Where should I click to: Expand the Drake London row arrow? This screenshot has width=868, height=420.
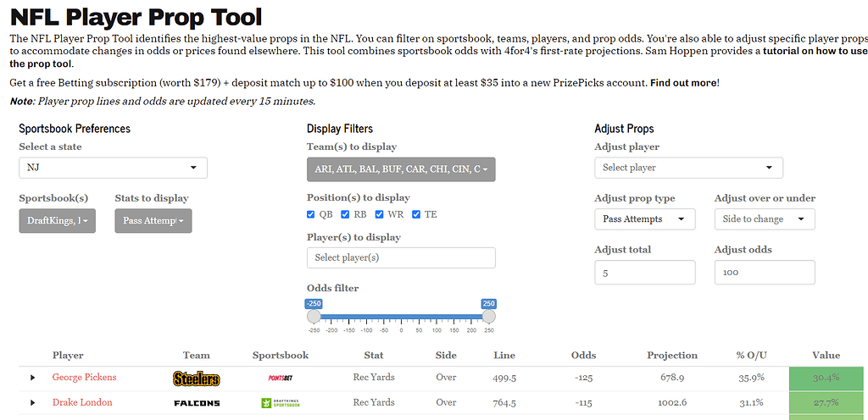click(x=33, y=403)
